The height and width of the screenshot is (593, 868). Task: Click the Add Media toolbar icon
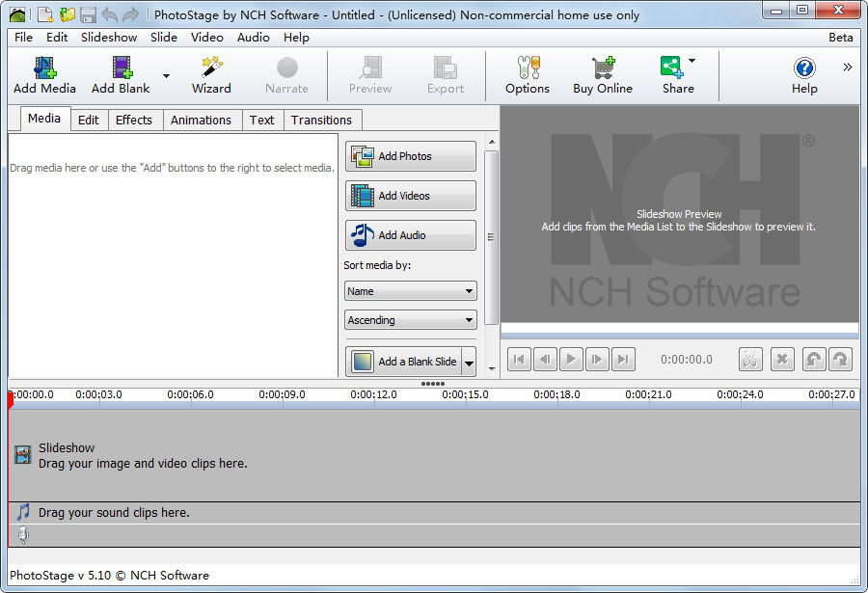click(44, 75)
